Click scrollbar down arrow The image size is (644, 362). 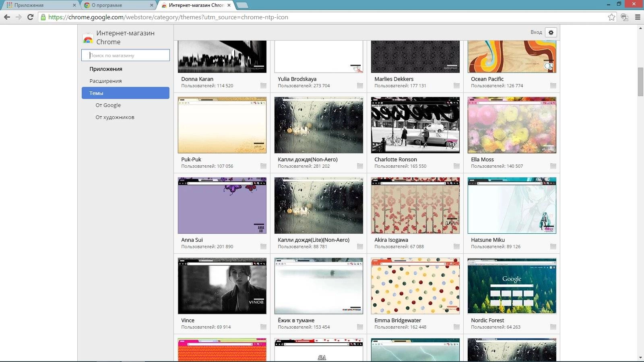click(640, 358)
